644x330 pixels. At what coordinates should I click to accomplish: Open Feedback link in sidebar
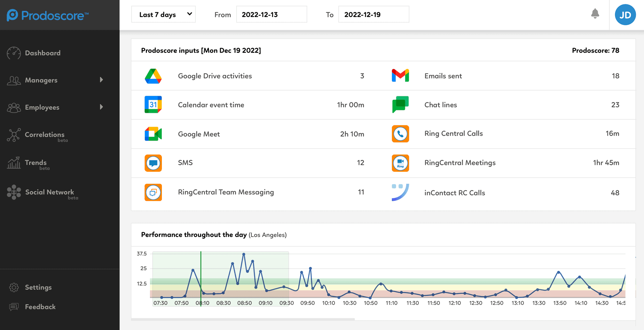40,307
